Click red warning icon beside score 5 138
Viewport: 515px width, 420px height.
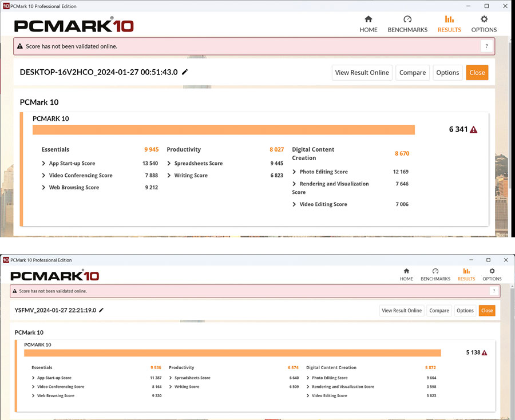click(484, 352)
